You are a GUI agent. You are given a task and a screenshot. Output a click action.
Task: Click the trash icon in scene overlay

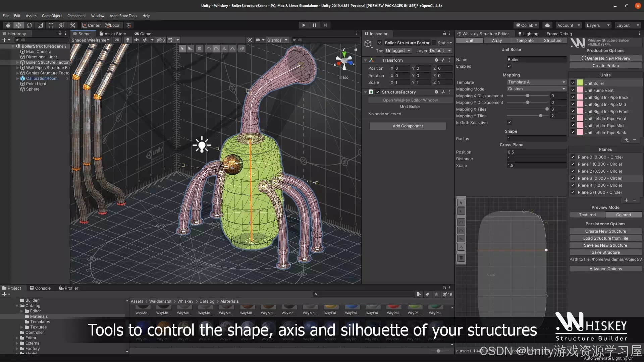point(200,49)
